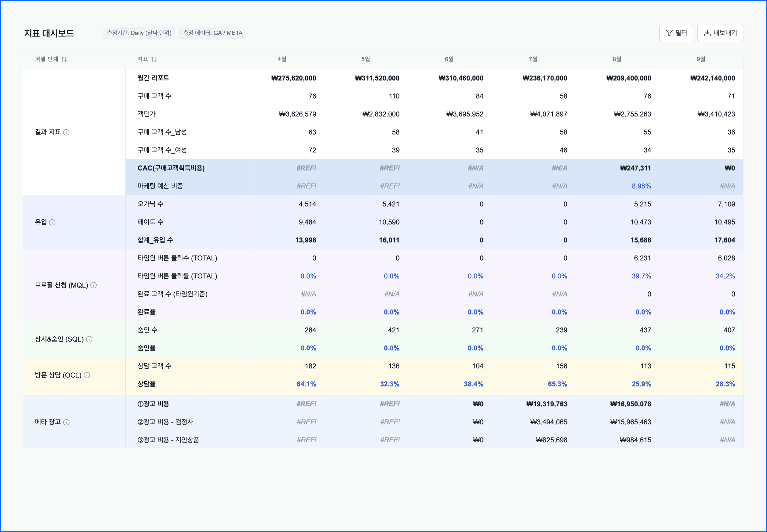Select the 측정 데이터: GA / META tag
767x532 pixels.
tap(213, 33)
